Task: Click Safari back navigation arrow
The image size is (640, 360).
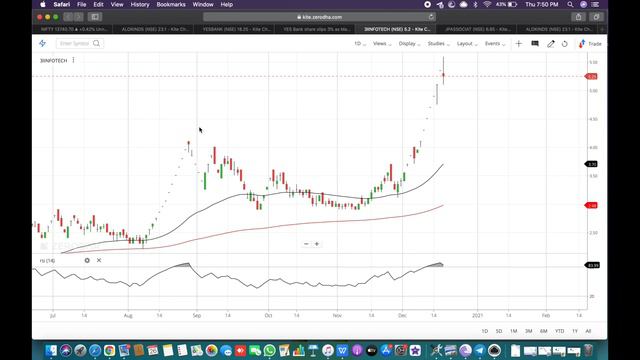Action: click(x=68, y=17)
